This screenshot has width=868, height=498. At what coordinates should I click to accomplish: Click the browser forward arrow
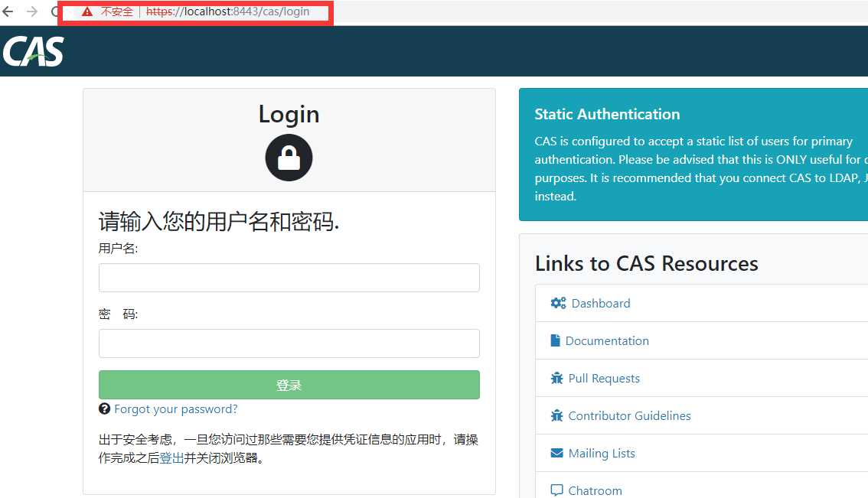[x=32, y=11]
